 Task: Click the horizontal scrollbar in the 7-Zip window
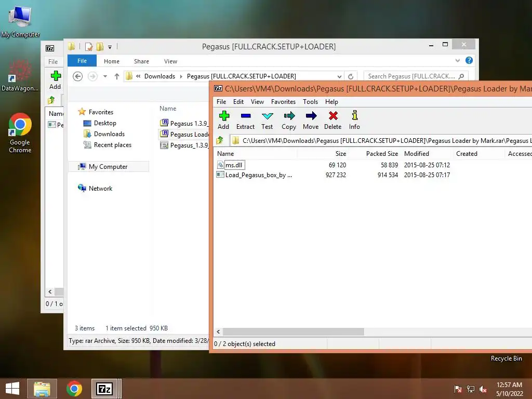click(x=294, y=332)
